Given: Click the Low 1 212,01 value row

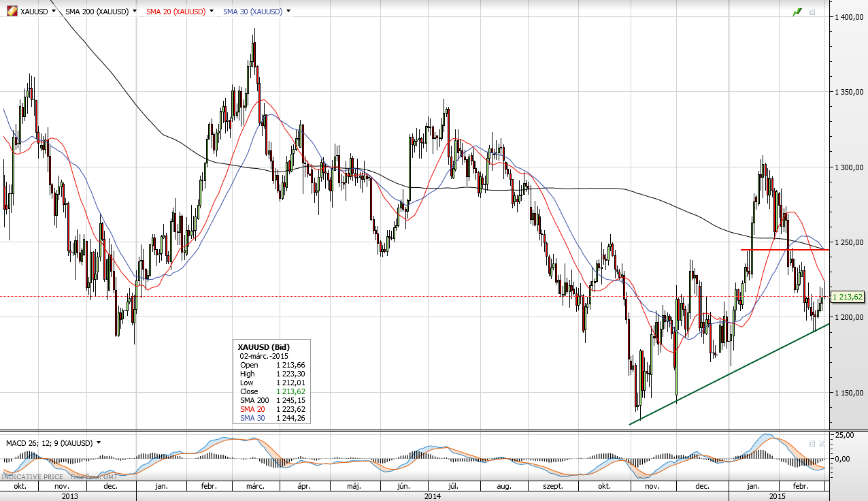Looking at the screenshot, I should (271, 383).
